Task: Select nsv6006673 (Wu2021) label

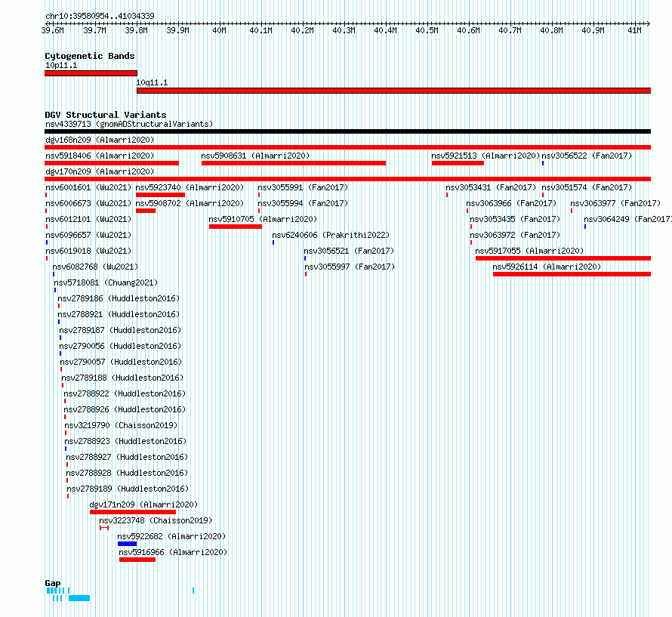Action: coord(88,203)
